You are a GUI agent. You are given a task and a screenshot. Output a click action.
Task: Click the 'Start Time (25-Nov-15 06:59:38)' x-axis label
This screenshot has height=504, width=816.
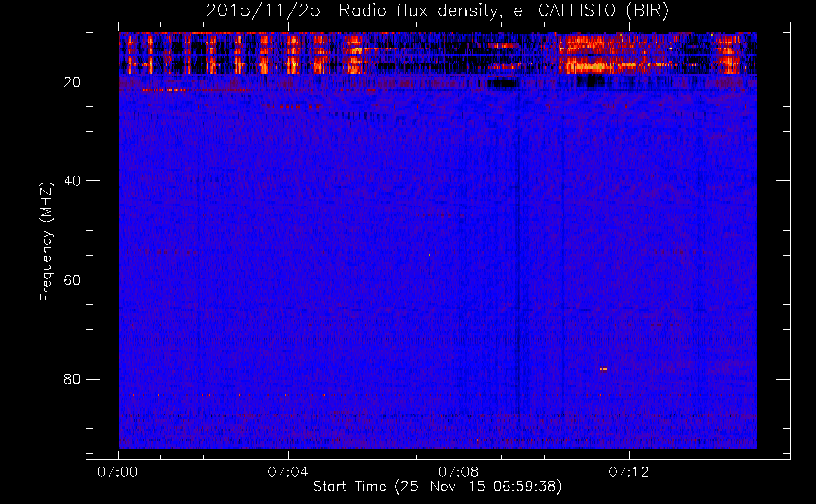pyautogui.click(x=437, y=487)
